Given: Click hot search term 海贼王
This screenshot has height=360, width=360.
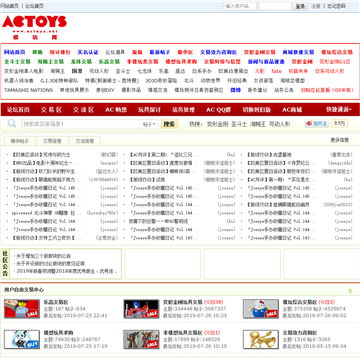Looking at the screenshot, I should pyautogui.click(x=258, y=124).
